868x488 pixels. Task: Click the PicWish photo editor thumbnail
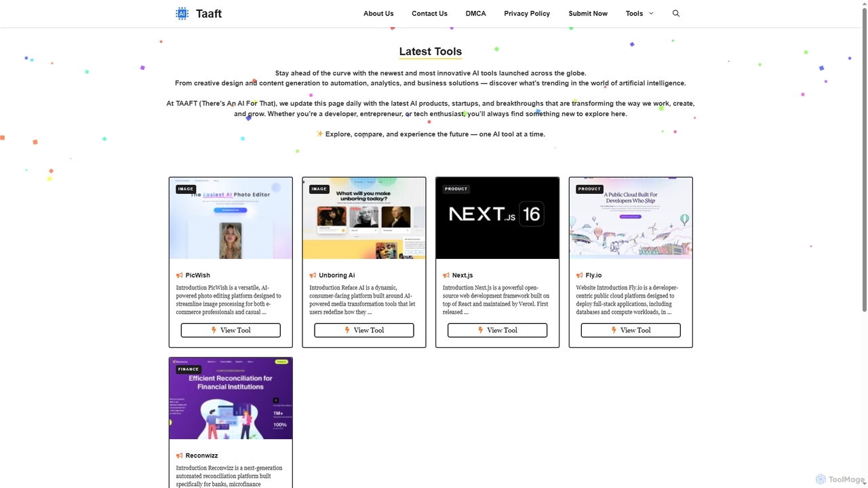pos(231,218)
